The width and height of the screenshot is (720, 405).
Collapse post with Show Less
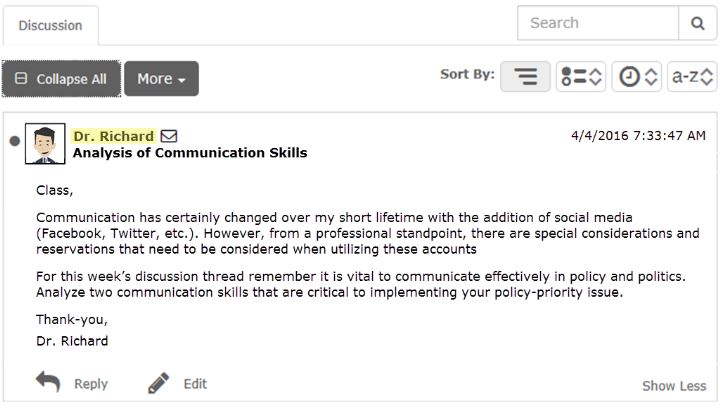pyautogui.click(x=674, y=386)
